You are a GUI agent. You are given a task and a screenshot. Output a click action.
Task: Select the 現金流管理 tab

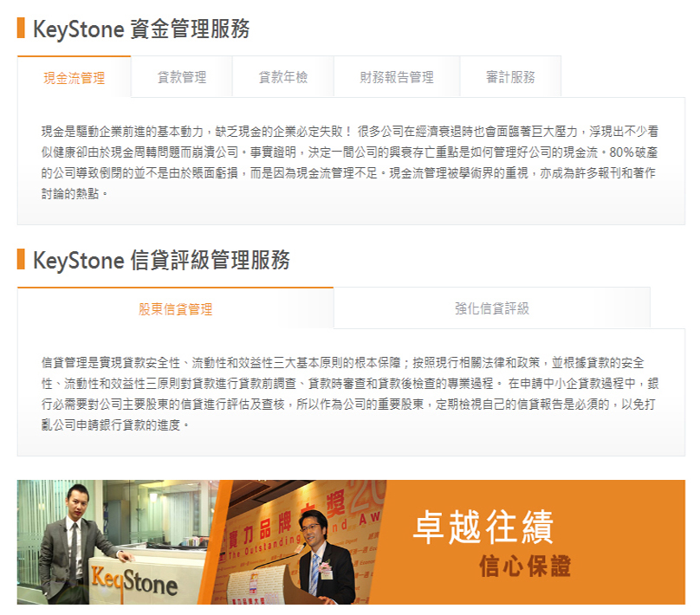click(x=75, y=77)
